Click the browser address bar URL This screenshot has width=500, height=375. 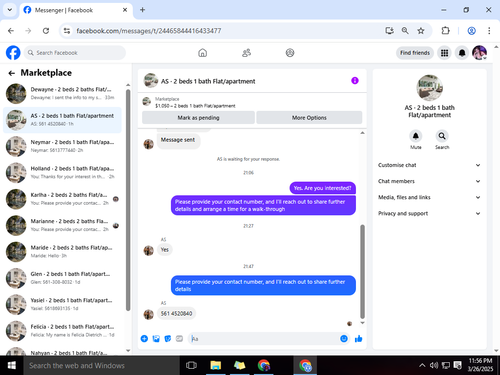coord(149,31)
